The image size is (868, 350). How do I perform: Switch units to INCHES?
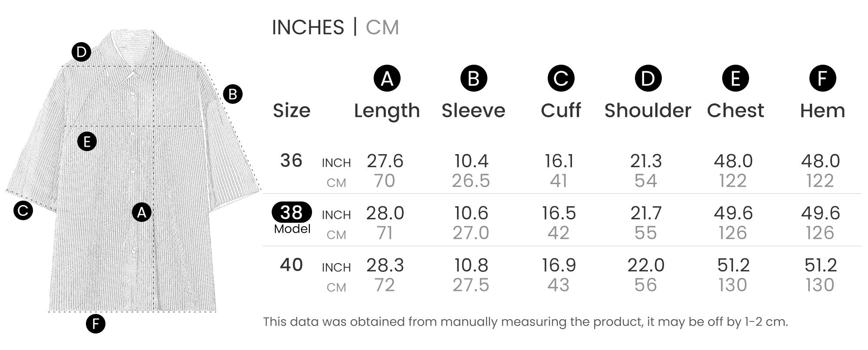[308, 27]
